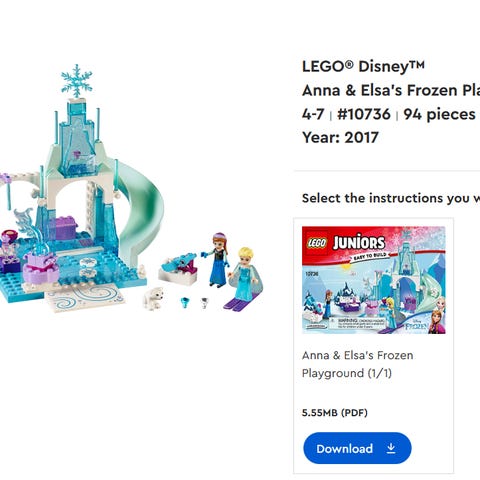The width and height of the screenshot is (480, 480).
Task: Click the LEGO® Disney™ heading
Action: [363, 66]
